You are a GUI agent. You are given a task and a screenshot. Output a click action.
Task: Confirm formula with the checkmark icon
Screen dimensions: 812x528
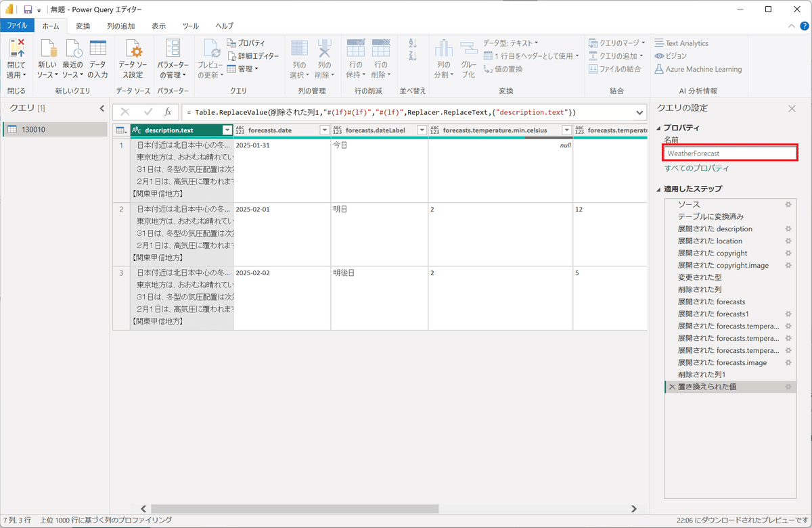[148, 112]
